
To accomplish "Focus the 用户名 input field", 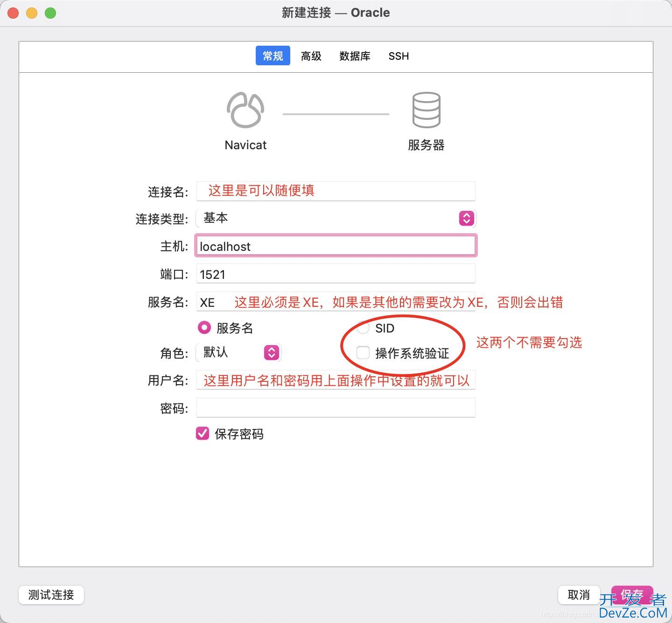I will 336,380.
